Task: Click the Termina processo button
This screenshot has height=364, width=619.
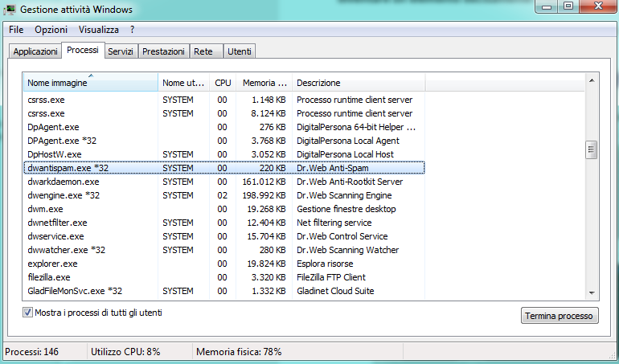Action: (x=559, y=316)
